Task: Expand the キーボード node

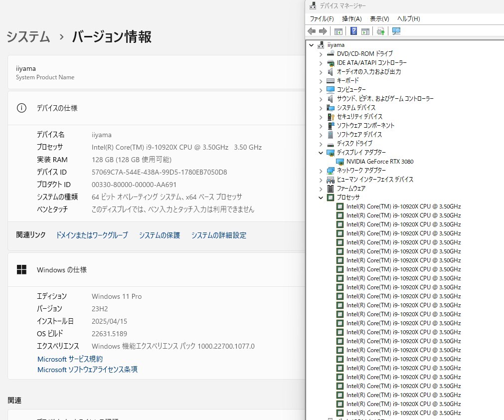Action: [321, 81]
